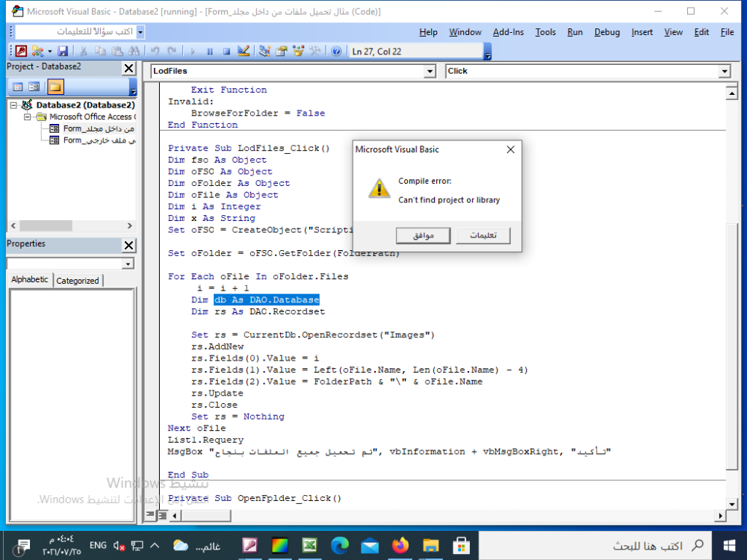This screenshot has height=560, width=747.
Task: Open Object Browser toolbar icon
Action: point(298,51)
